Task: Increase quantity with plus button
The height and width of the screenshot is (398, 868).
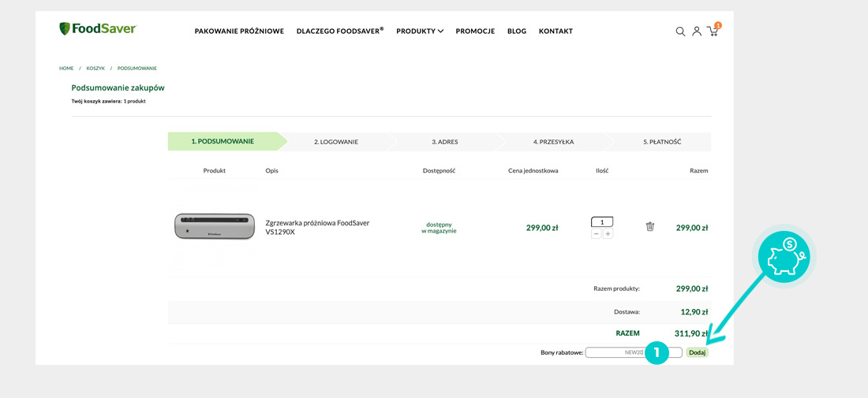Action: tap(608, 234)
